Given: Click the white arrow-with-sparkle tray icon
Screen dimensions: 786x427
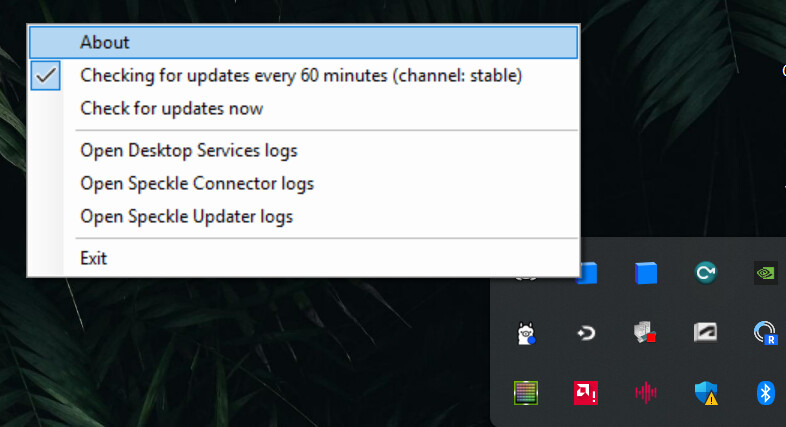Looking at the screenshot, I should tap(585, 333).
